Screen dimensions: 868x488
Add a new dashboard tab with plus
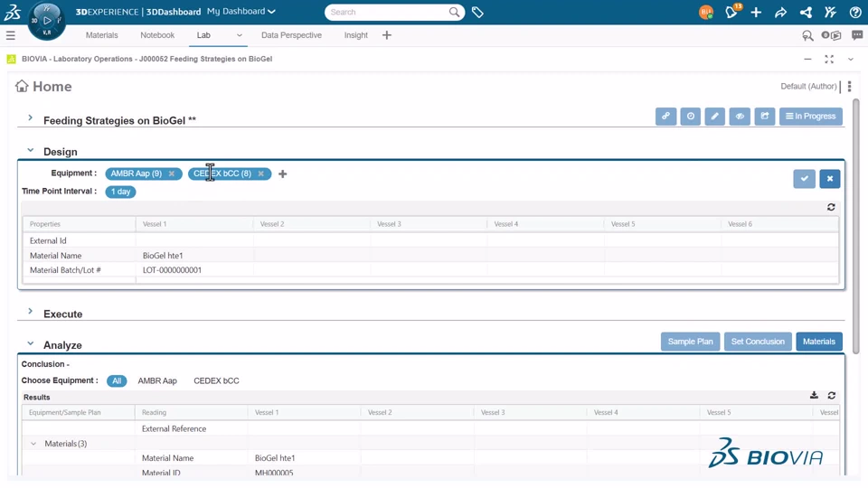[387, 35]
